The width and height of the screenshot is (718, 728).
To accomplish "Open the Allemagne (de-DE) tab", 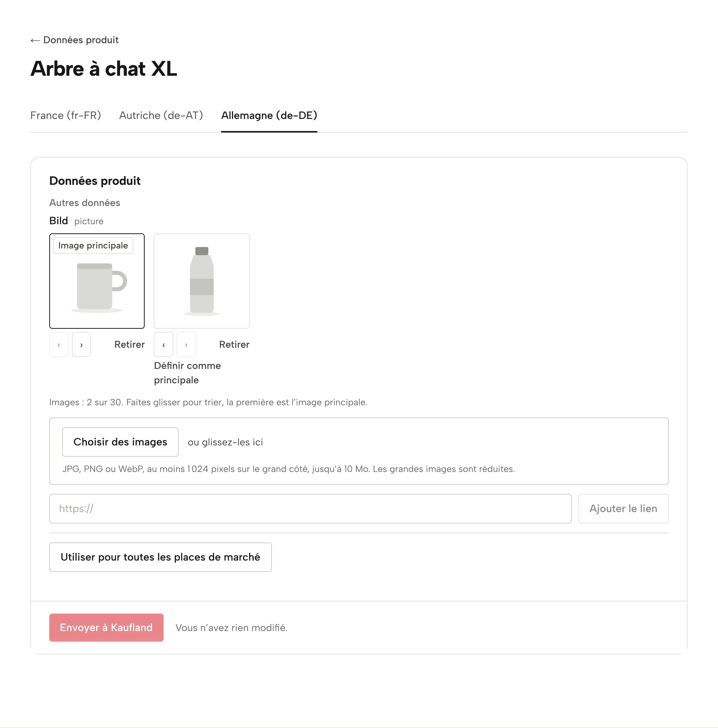I will (x=269, y=115).
